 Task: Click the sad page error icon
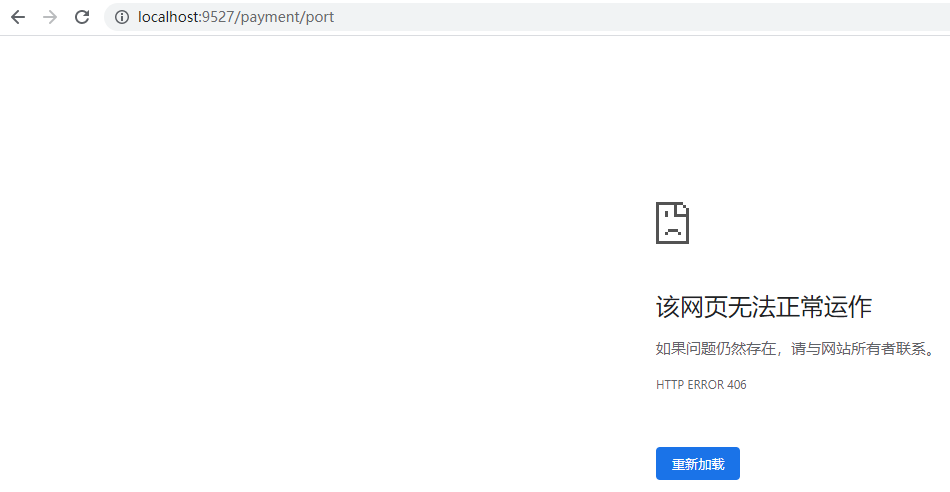coord(672,223)
